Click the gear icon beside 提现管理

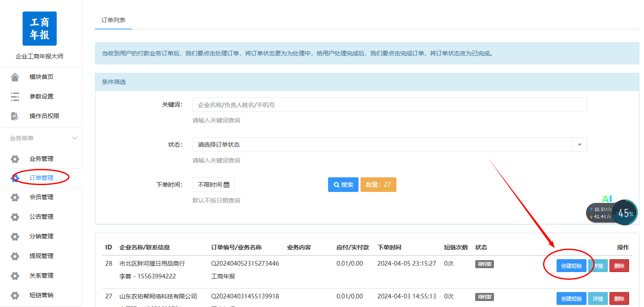(x=15, y=256)
